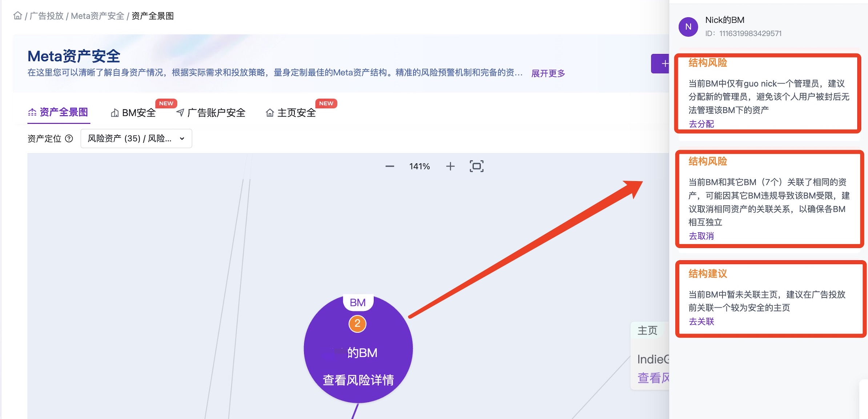Image resolution: width=868 pixels, height=419 pixels.
Task: Switch to 广告账户安全 tab
Action: point(211,113)
